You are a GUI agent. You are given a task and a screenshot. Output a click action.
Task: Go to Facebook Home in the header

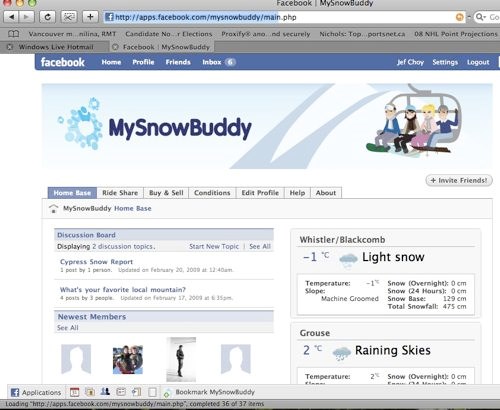pos(111,62)
